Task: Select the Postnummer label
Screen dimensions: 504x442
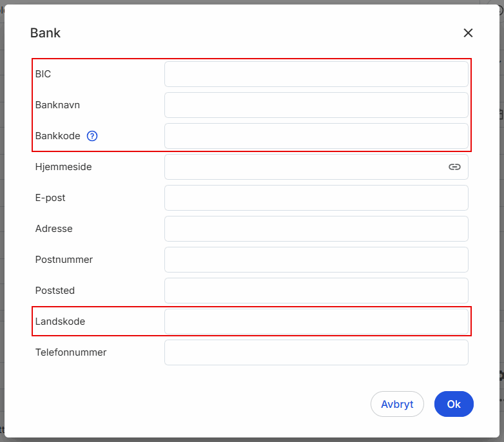Action: [64, 260]
